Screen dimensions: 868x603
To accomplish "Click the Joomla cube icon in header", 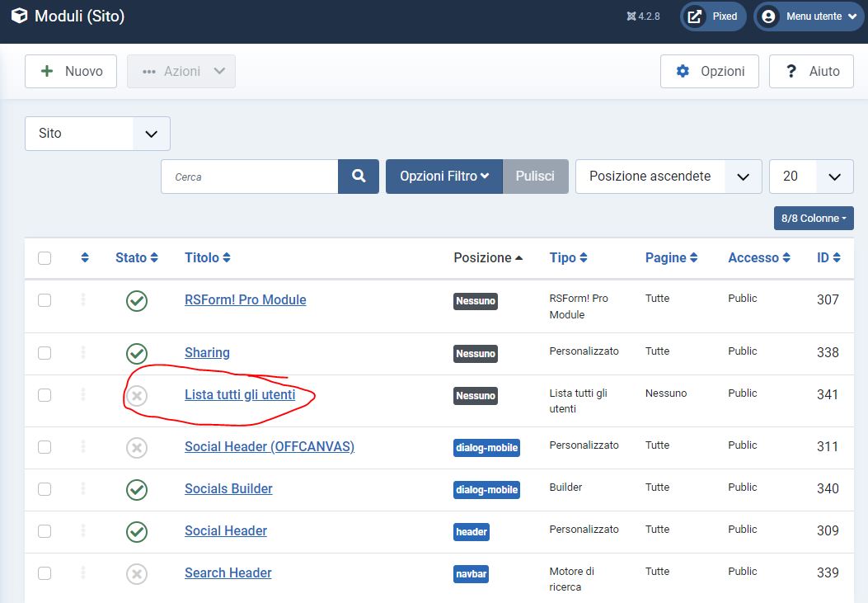I will 19,16.
